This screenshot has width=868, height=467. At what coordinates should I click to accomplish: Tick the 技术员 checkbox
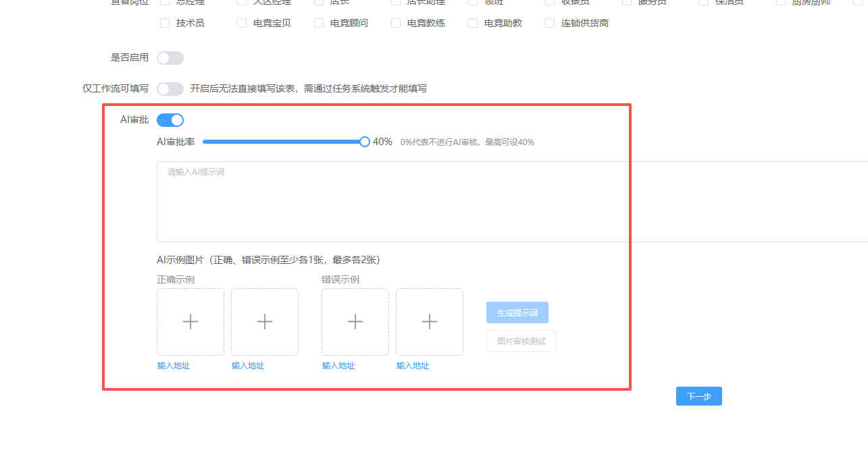pos(165,23)
